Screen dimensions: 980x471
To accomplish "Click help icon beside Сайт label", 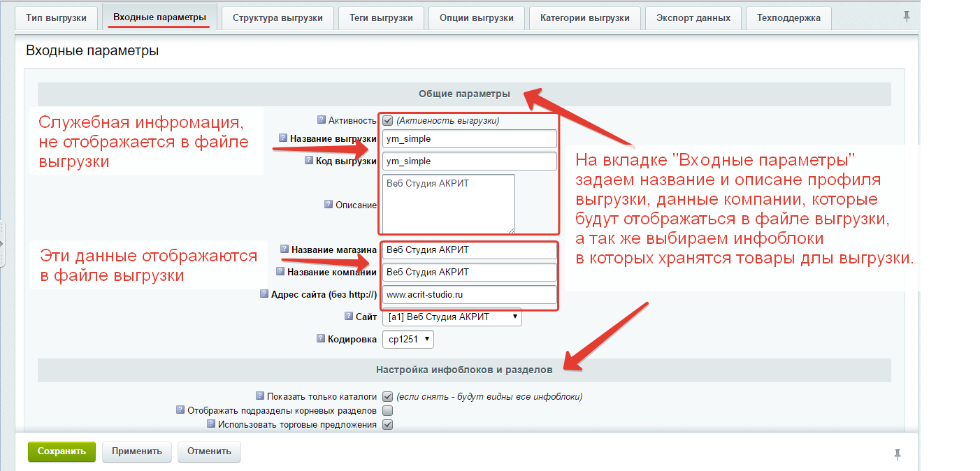I will tap(349, 316).
